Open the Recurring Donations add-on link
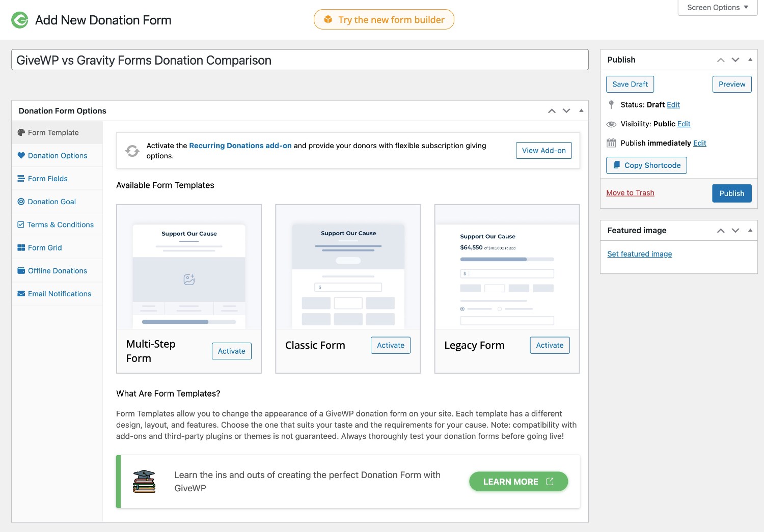 click(240, 146)
